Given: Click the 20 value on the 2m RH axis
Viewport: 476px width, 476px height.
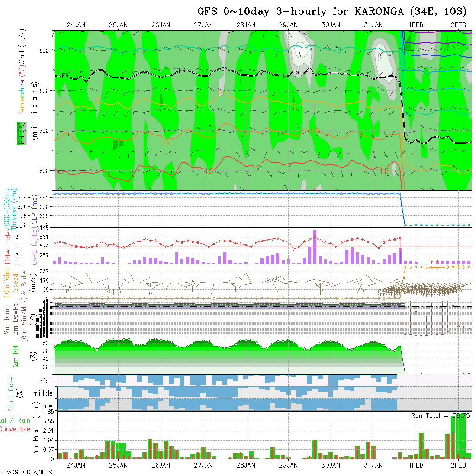Looking at the screenshot, I should [46, 367].
